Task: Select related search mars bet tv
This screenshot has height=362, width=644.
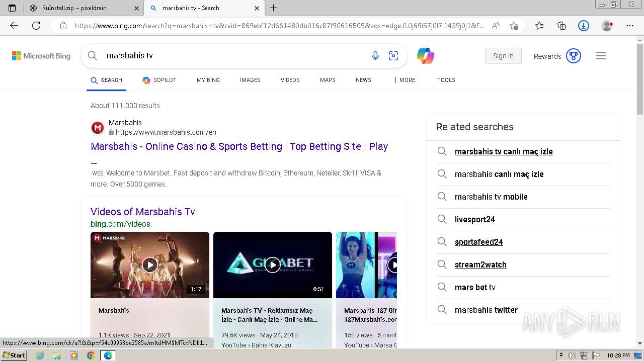Action: [x=475, y=287]
